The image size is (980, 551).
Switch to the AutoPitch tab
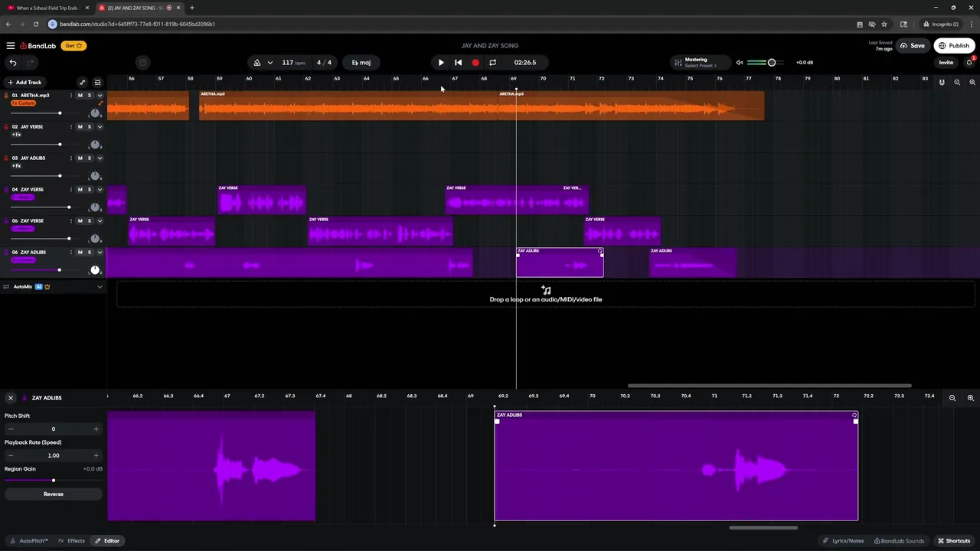(x=29, y=541)
